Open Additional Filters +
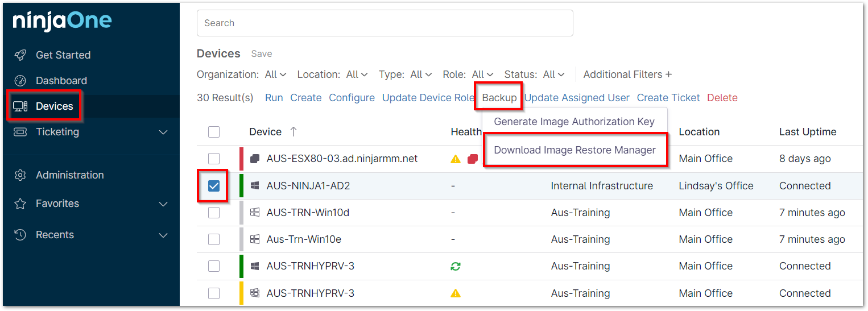 [627, 74]
